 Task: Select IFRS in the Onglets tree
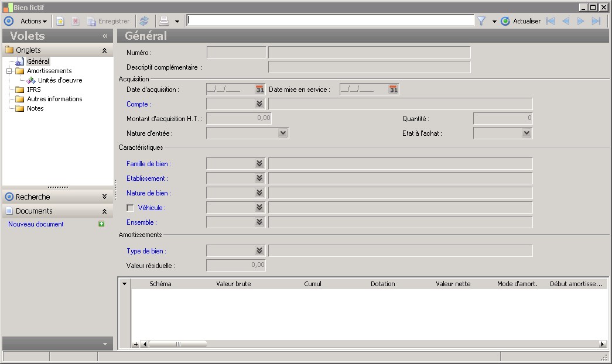click(x=34, y=90)
